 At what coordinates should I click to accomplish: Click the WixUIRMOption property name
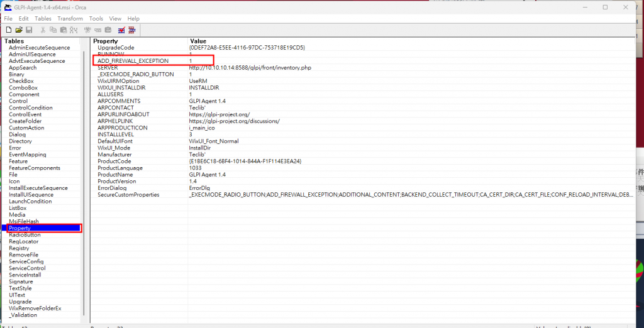[118, 81]
